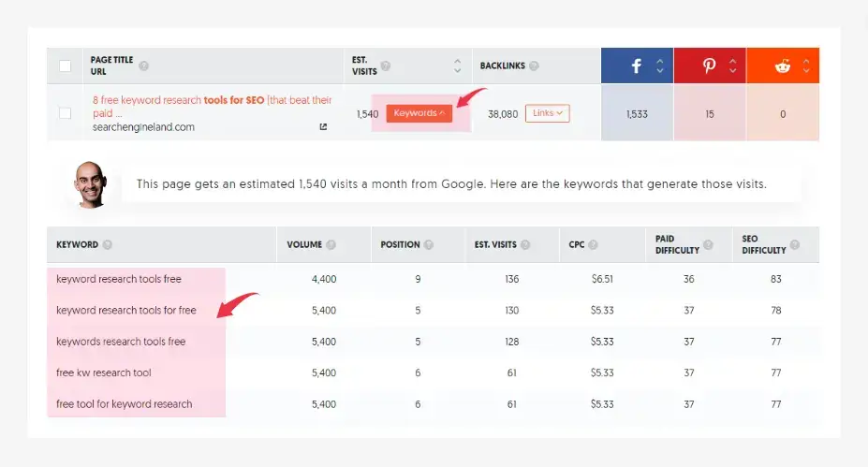Click help icon next to Backlinks header
Image resolution: width=868 pixels, height=467 pixels.
point(534,66)
